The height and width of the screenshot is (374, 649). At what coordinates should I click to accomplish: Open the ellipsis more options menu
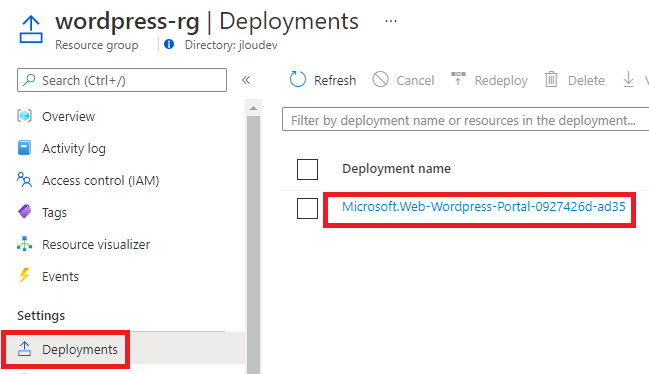point(391,21)
